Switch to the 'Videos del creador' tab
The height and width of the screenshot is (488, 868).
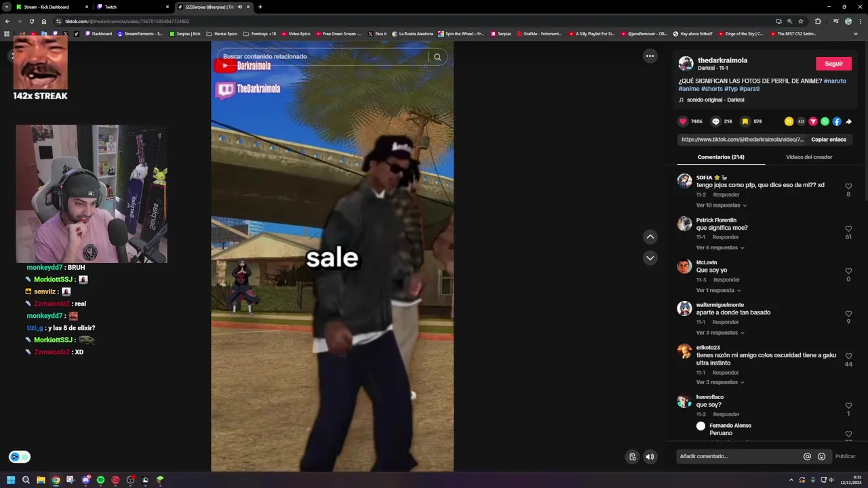coord(809,157)
